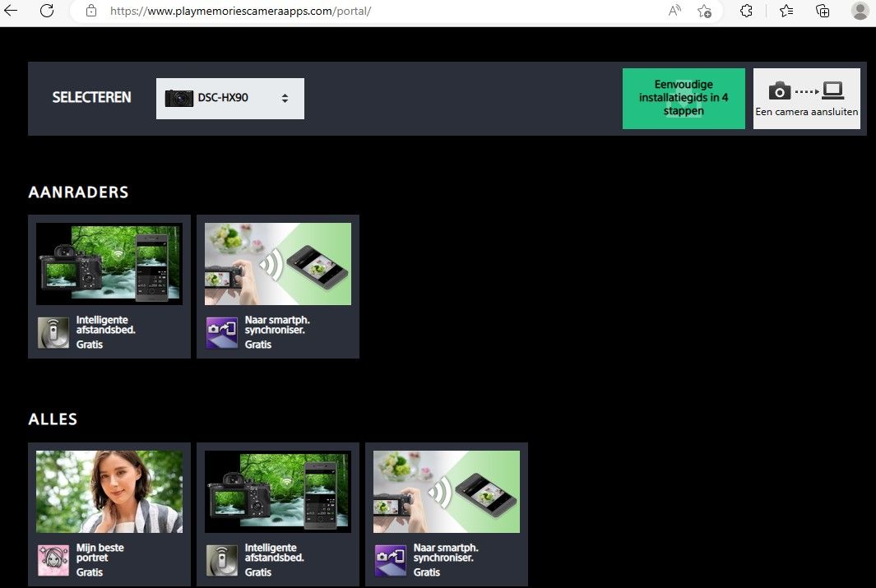Open the Mijn beste portret thumbnail
Image resolution: width=876 pixels, height=588 pixels.
109,492
